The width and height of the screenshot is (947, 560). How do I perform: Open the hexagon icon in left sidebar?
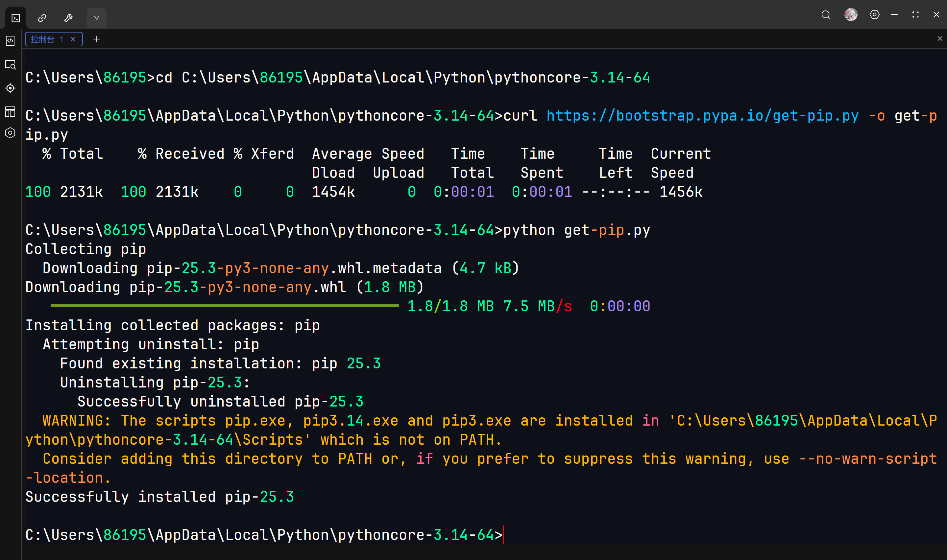click(11, 133)
